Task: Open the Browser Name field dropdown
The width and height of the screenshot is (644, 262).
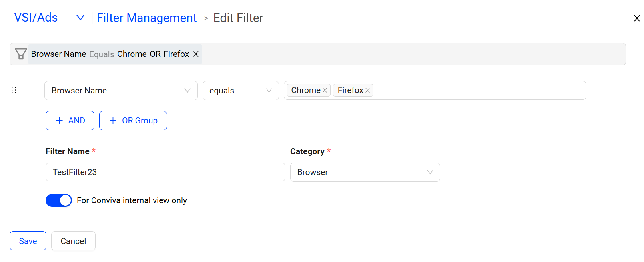Action: tap(121, 91)
